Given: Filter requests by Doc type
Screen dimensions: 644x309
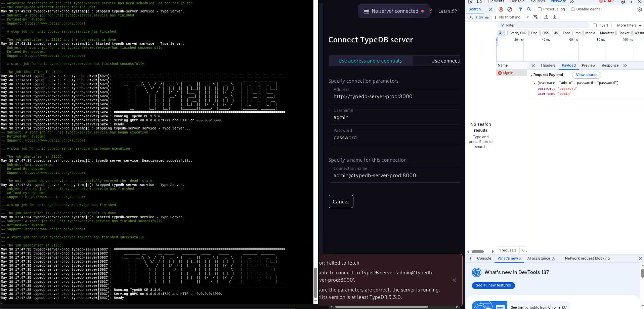Looking at the screenshot, I should coord(534,33).
